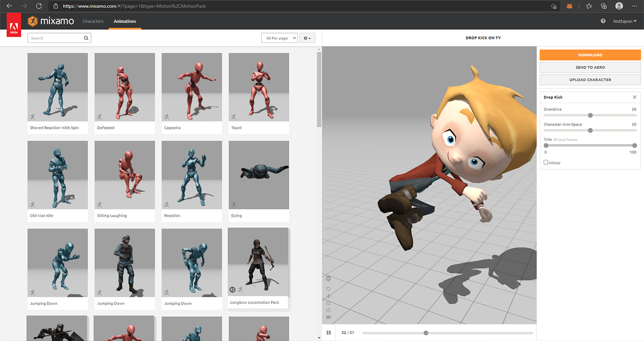Click the search magnifier in the search box
The height and width of the screenshot is (341, 644).
click(x=86, y=38)
